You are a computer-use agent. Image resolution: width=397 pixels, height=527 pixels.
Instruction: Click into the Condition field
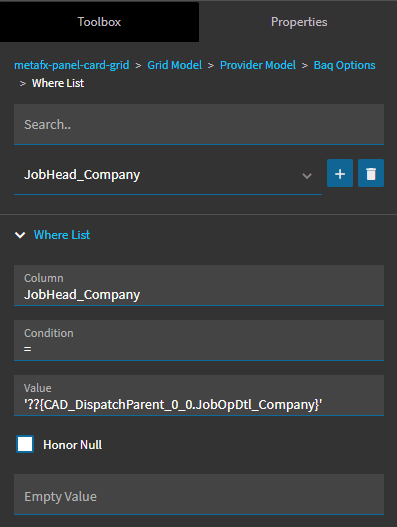pyautogui.click(x=199, y=340)
